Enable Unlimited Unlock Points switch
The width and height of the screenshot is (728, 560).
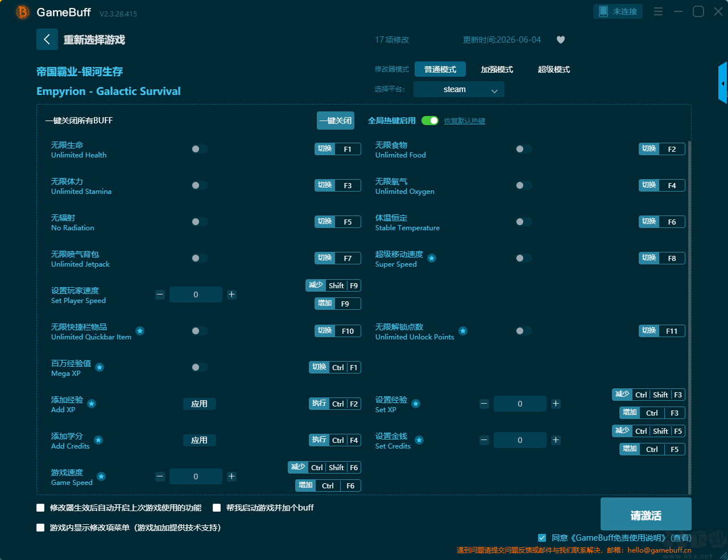524,331
